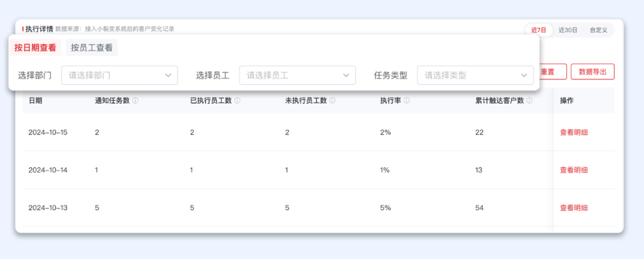Click the 2024-10-15 date cell

tap(48, 132)
